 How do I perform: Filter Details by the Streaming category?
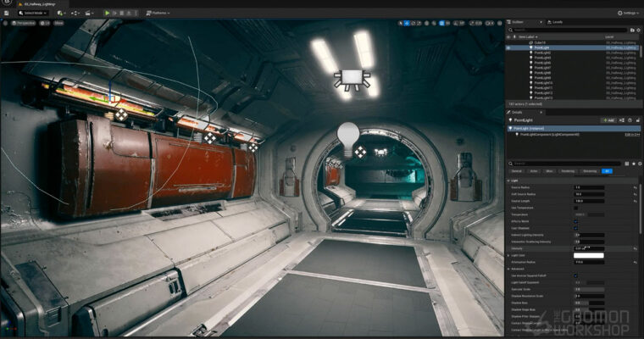pos(590,171)
